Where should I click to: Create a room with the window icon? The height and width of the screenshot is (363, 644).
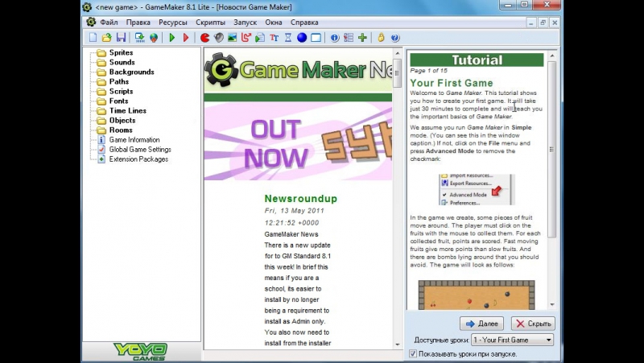316,38
